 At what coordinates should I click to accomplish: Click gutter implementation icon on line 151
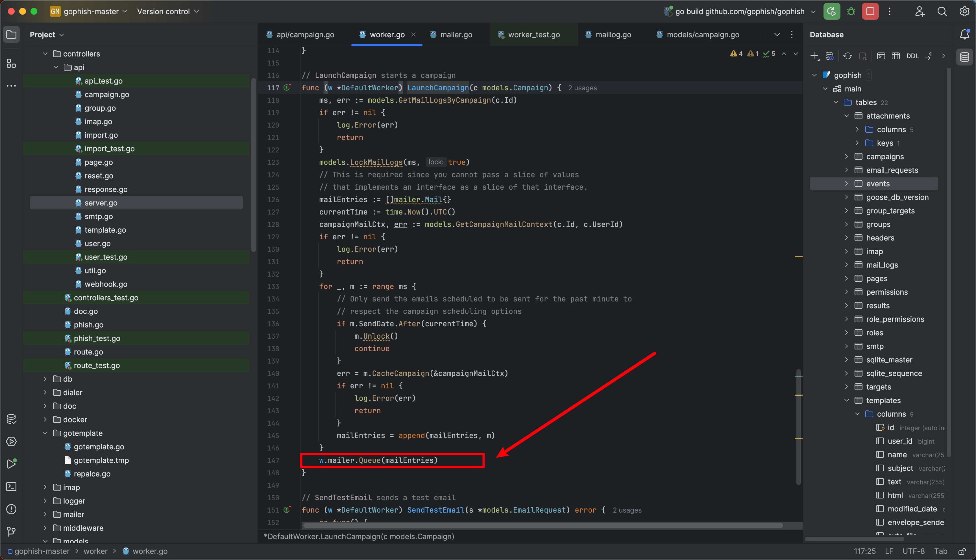(287, 509)
